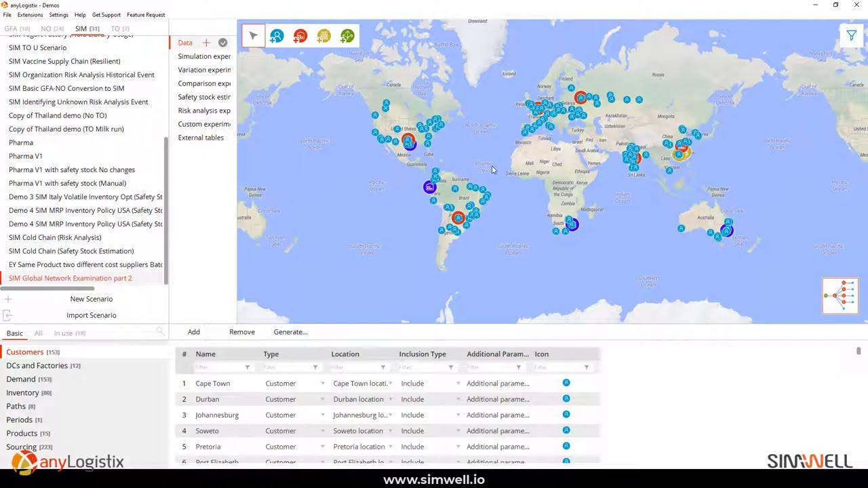Open the File menu

(7, 15)
